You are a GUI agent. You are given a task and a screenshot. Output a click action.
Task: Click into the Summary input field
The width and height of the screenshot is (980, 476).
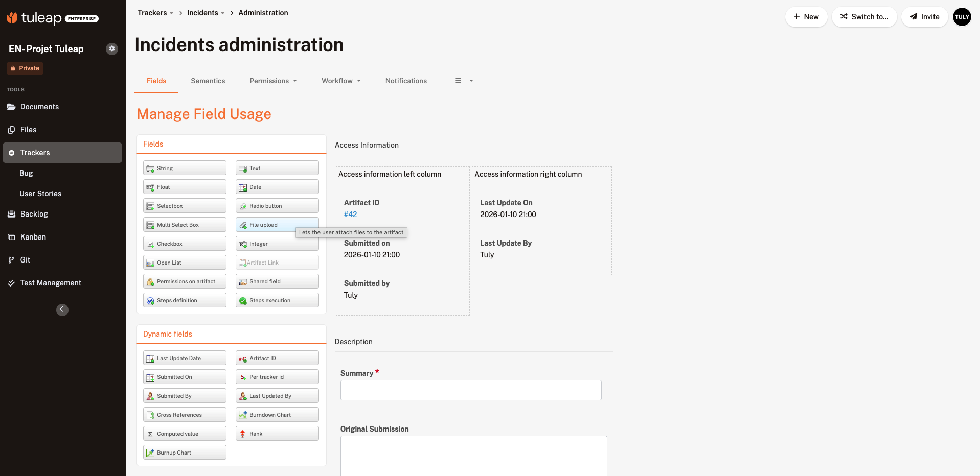tap(470, 390)
